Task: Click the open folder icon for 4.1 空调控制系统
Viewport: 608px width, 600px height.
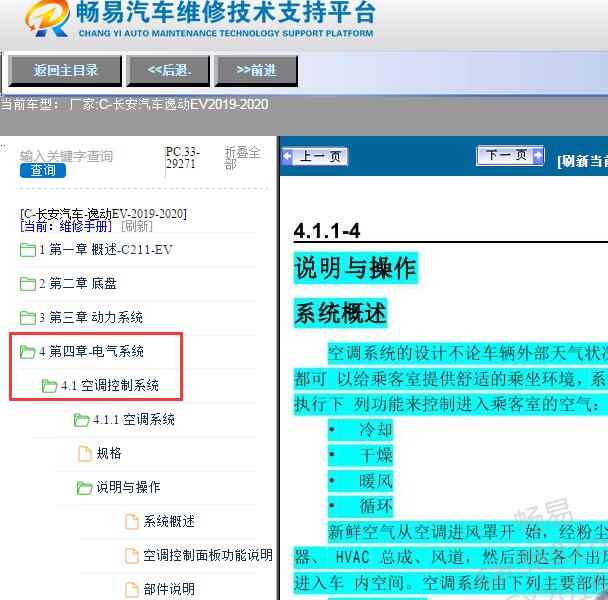Action: (50, 386)
